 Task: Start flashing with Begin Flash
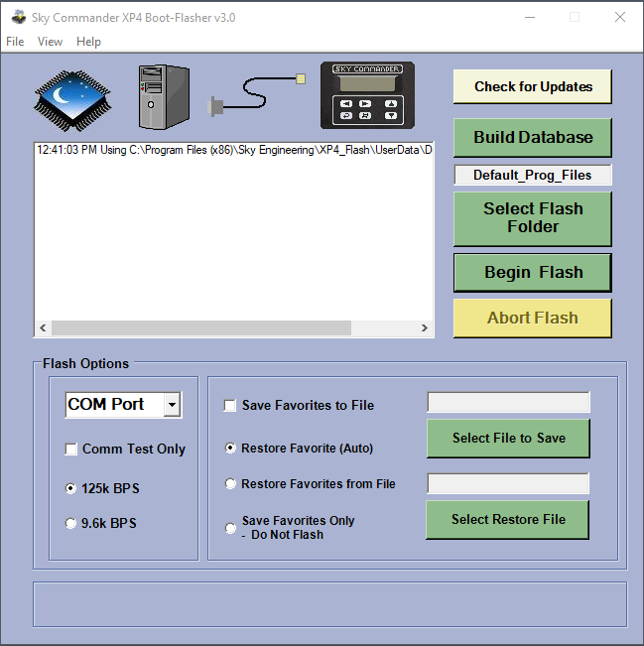[533, 272]
